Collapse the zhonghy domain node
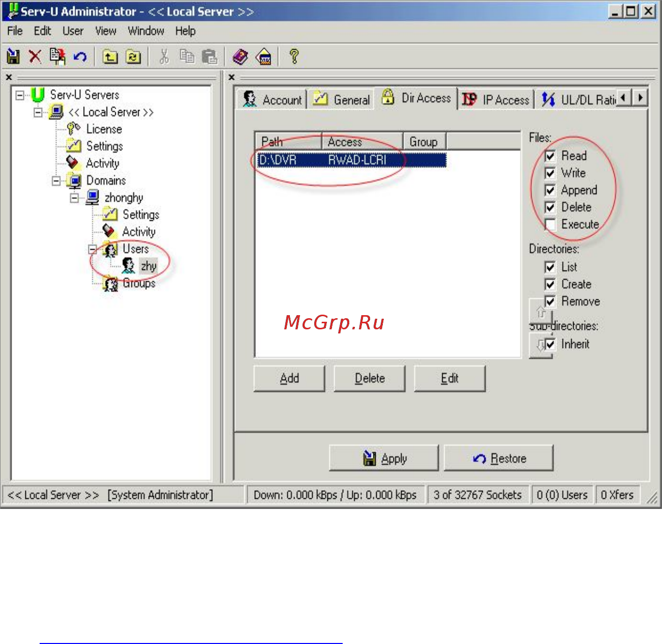Screen dimensions: 662x644 75,198
